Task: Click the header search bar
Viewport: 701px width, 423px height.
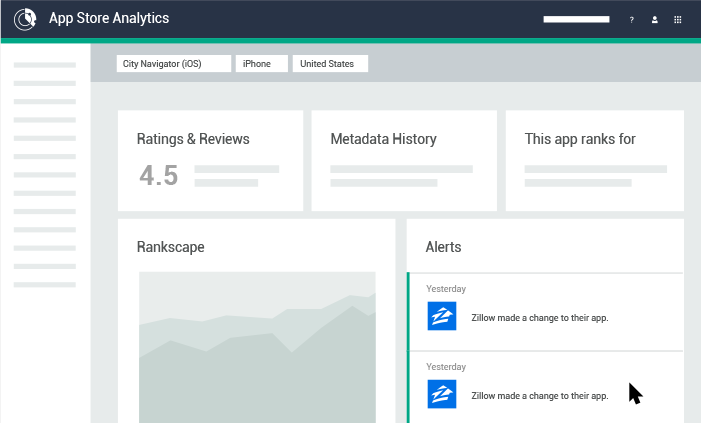Action: point(576,19)
